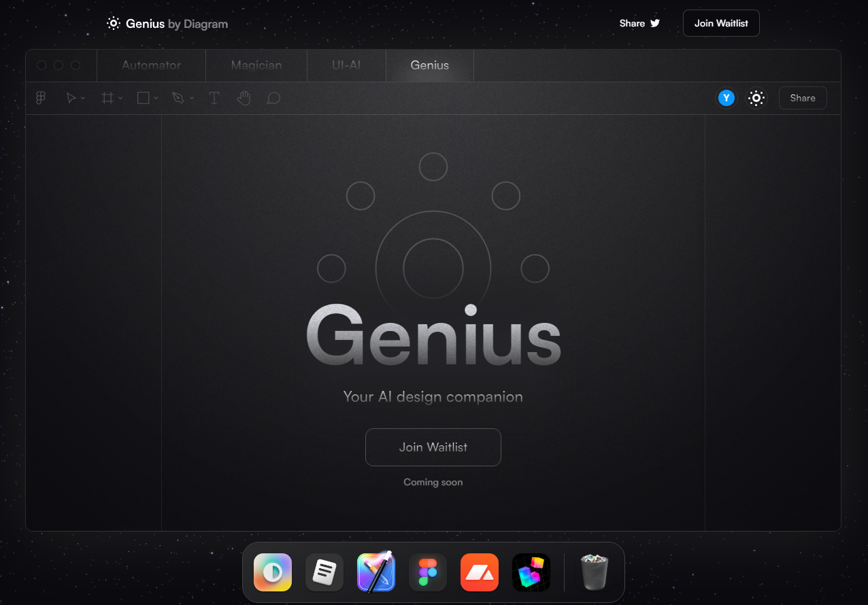Switch to the Magician tab
The width and height of the screenshot is (868, 605).
tap(256, 65)
